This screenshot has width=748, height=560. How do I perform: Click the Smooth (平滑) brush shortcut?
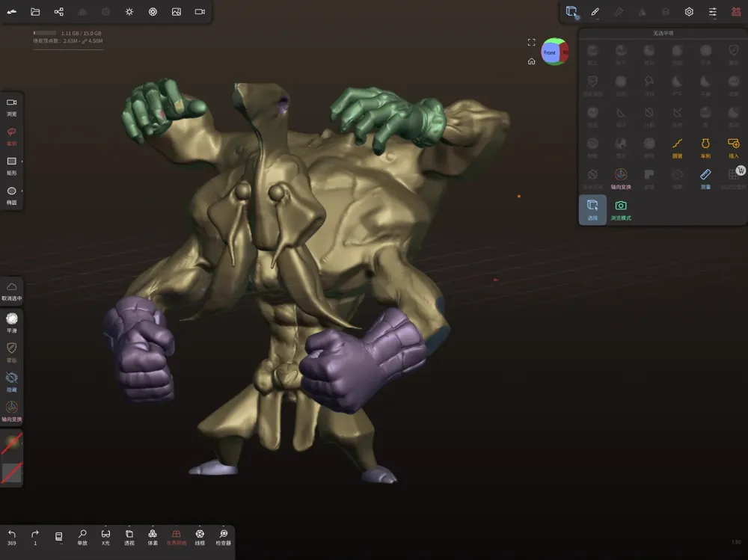click(x=11, y=322)
